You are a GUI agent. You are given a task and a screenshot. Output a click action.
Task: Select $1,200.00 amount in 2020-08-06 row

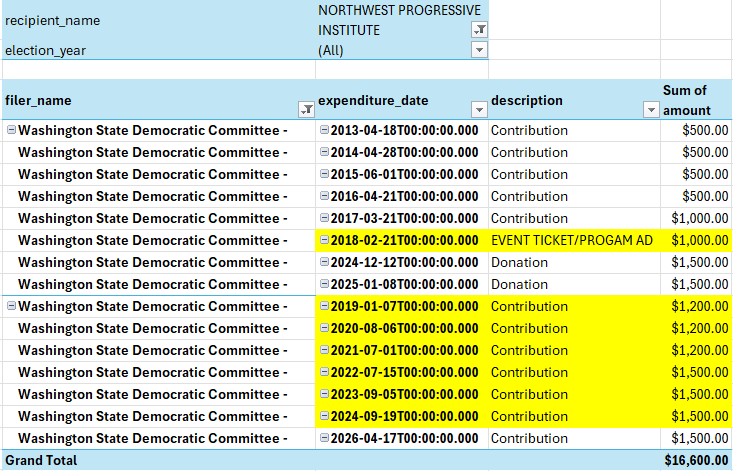tap(696, 328)
